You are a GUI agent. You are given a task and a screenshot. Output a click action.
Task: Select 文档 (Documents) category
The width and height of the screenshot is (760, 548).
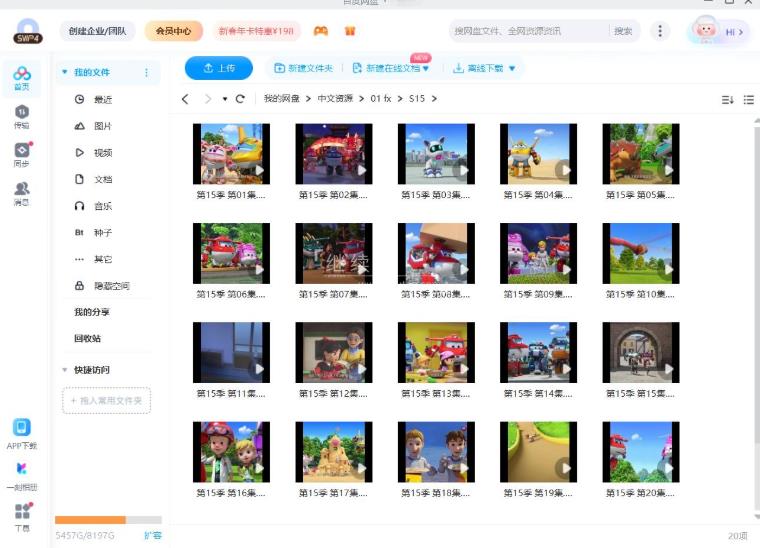pos(103,179)
